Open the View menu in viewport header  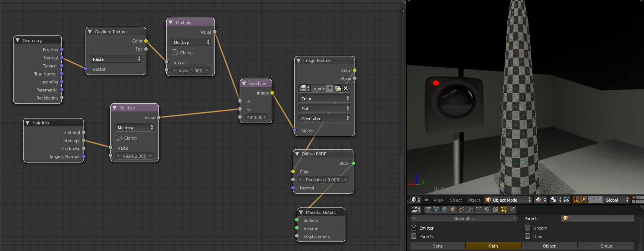(x=438, y=200)
